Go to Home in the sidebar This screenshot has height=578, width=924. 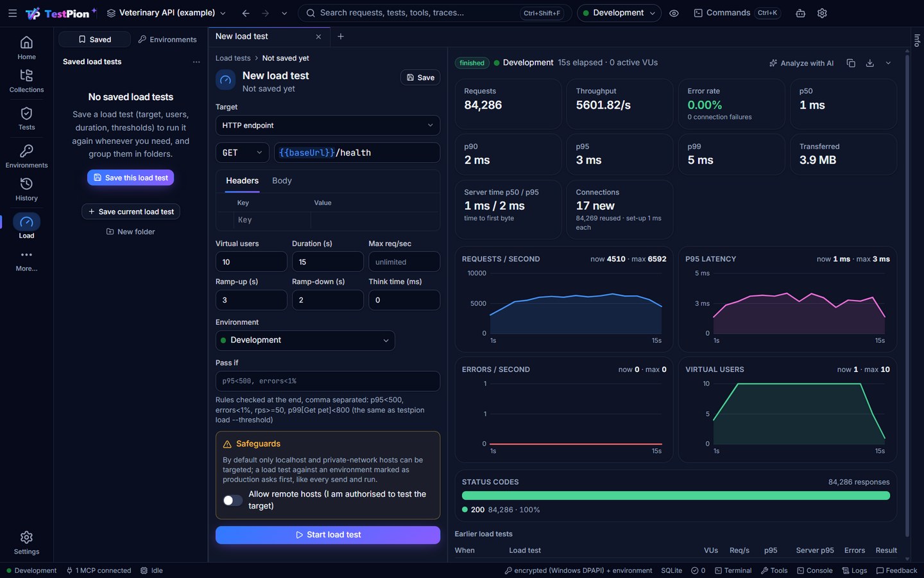(x=26, y=48)
